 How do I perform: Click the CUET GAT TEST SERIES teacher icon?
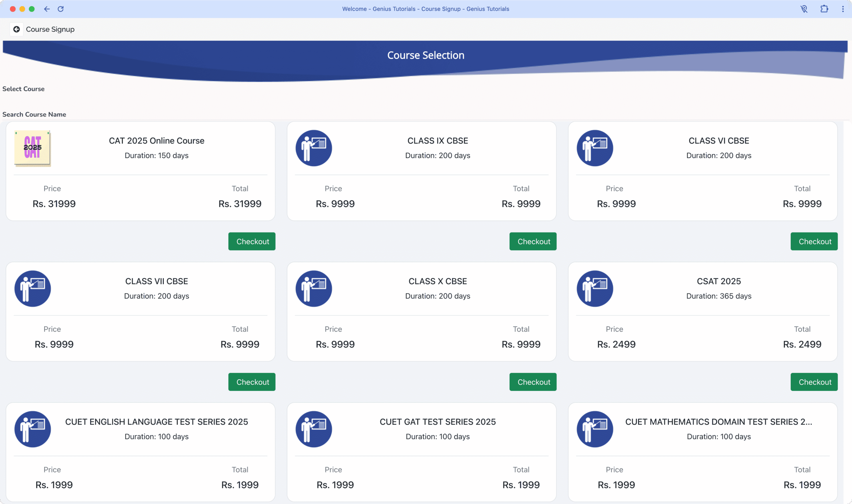point(314,429)
